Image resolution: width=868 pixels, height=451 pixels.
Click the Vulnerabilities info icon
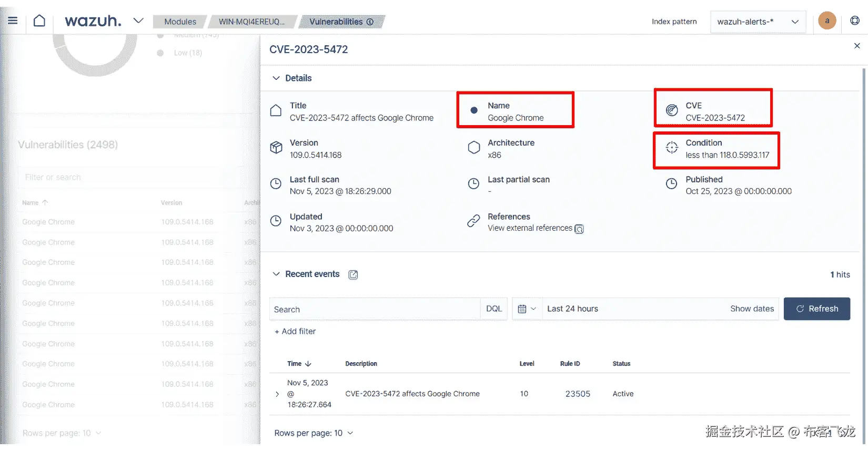(x=370, y=22)
